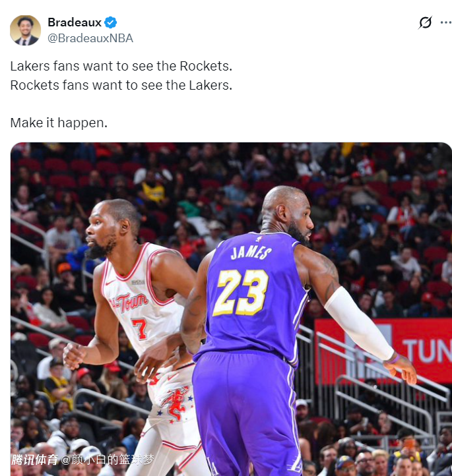Open the attached basketball game photo
The image size is (452, 476).
tap(231, 309)
